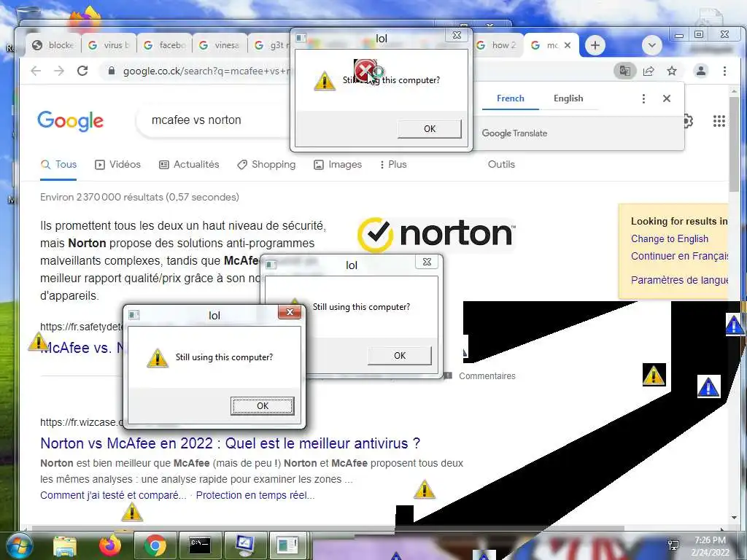Screen dimensions: 747x560
Task: Click the share page icon
Action: [649, 71]
